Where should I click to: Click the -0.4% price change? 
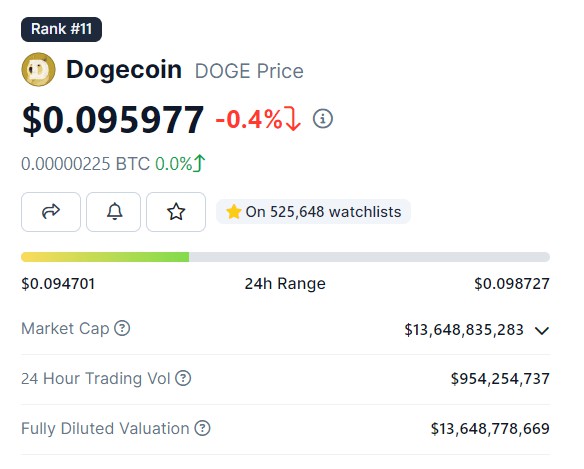coord(258,119)
